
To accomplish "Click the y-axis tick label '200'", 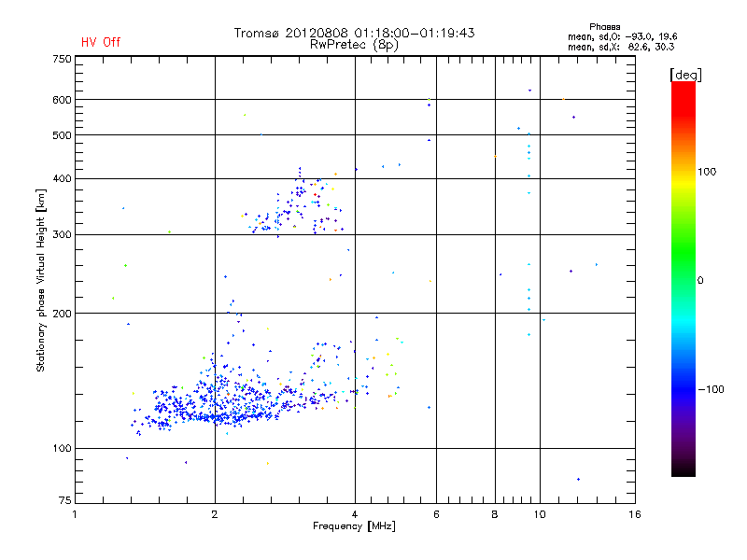I will 62,314.
